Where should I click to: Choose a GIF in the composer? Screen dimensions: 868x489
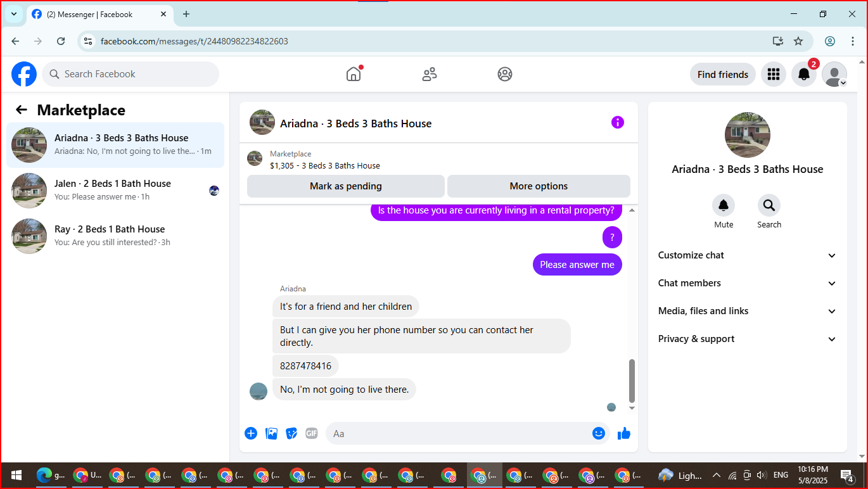tap(311, 433)
